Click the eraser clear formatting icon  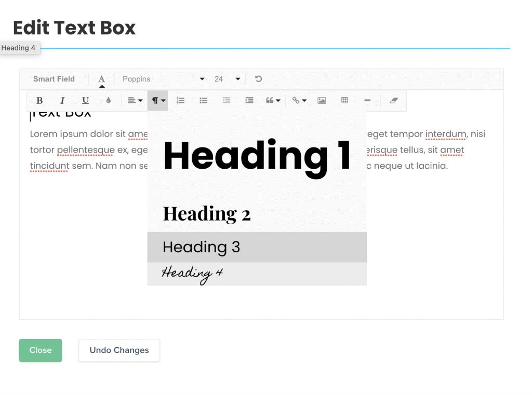(x=393, y=101)
